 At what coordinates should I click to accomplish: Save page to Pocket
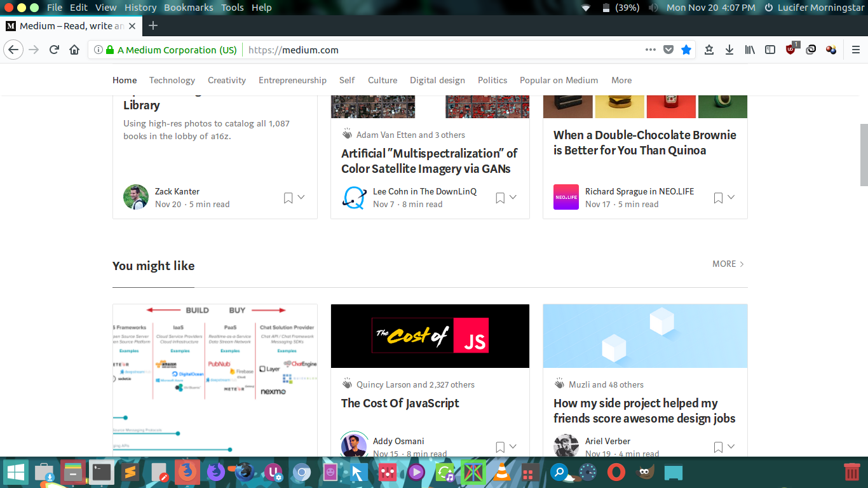[668, 50]
